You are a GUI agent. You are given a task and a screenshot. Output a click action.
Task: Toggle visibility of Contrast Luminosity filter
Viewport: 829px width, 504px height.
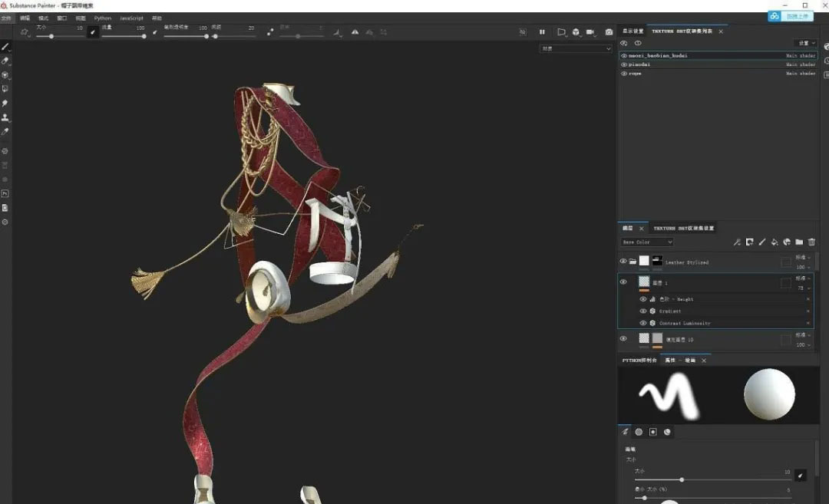[x=643, y=323]
